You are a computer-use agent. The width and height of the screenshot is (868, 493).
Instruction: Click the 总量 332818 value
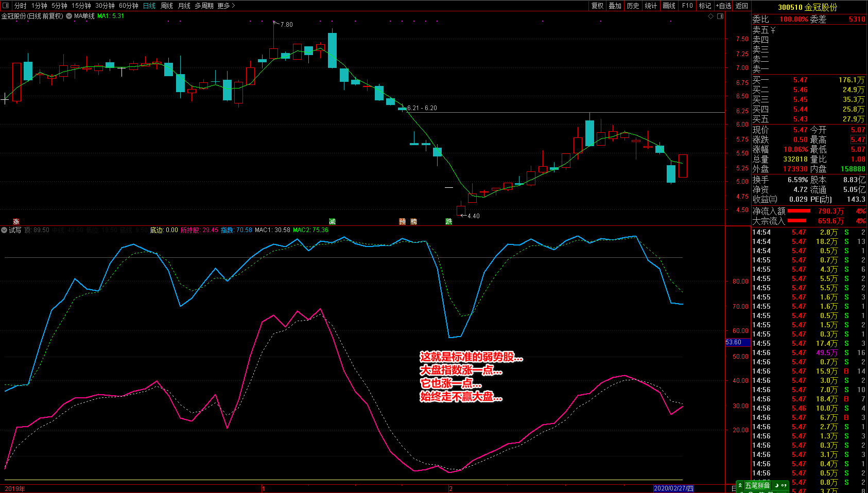pyautogui.click(x=795, y=160)
